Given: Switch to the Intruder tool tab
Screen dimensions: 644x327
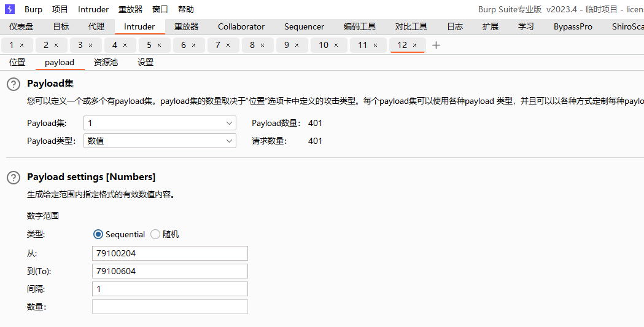Looking at the screenshot, I should [x=139, y=26].
